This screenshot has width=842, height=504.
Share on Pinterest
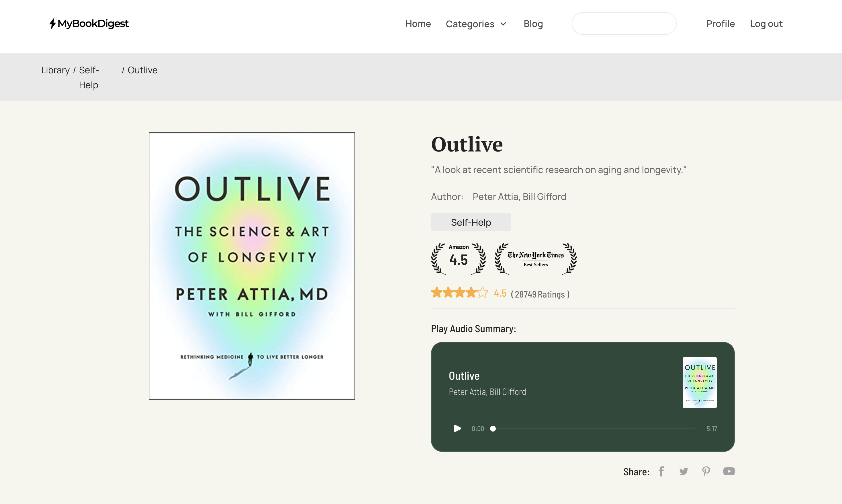706,471
